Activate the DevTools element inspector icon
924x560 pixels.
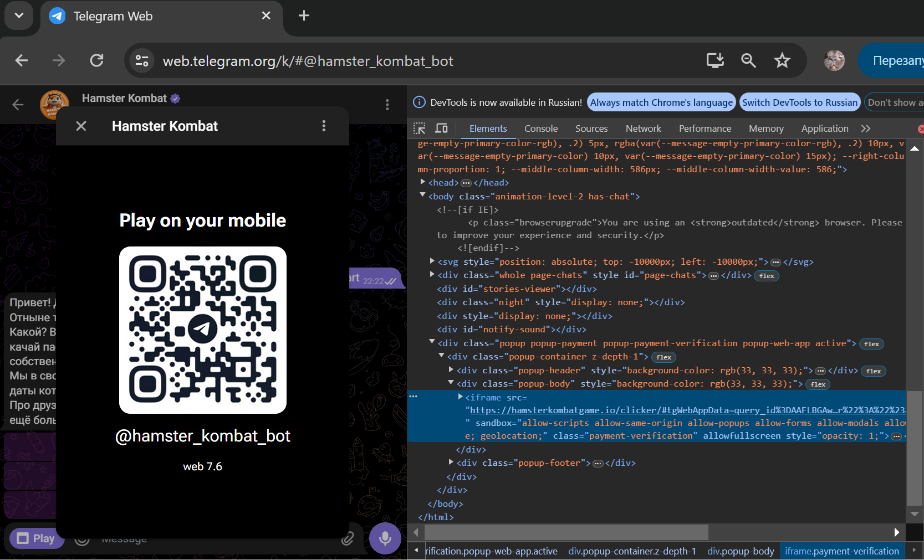(420, 129)
